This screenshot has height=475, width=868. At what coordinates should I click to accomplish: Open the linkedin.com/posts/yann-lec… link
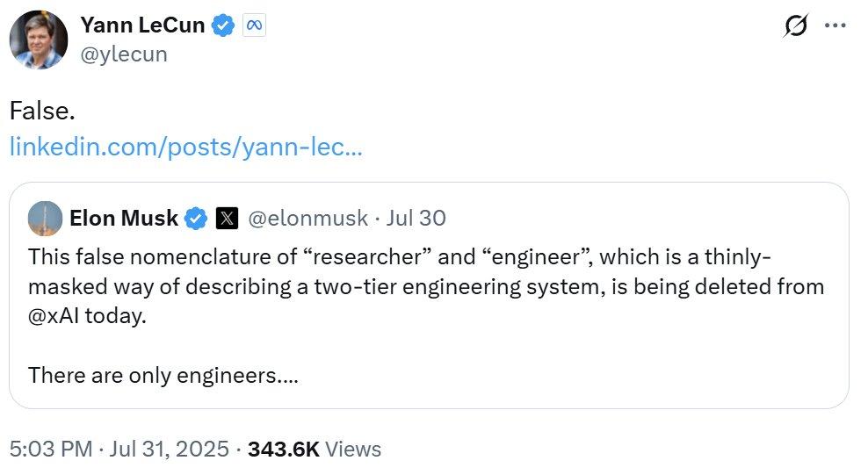point(185,147)
